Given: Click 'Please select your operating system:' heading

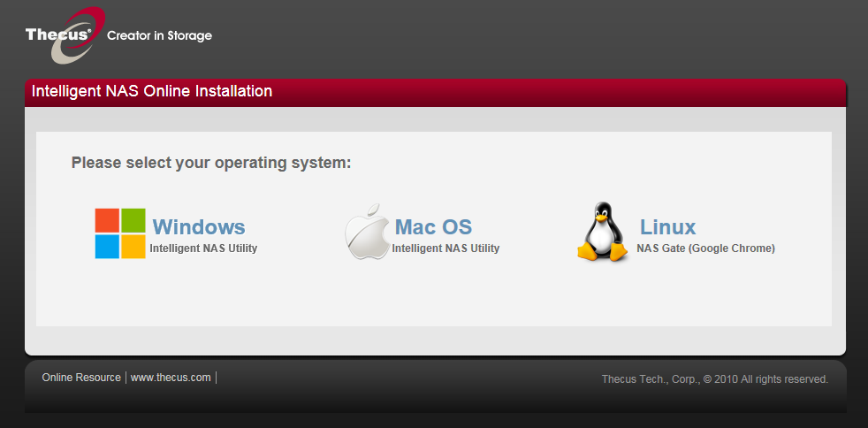Looking at the screenshot, I should [x=211, y=164].
